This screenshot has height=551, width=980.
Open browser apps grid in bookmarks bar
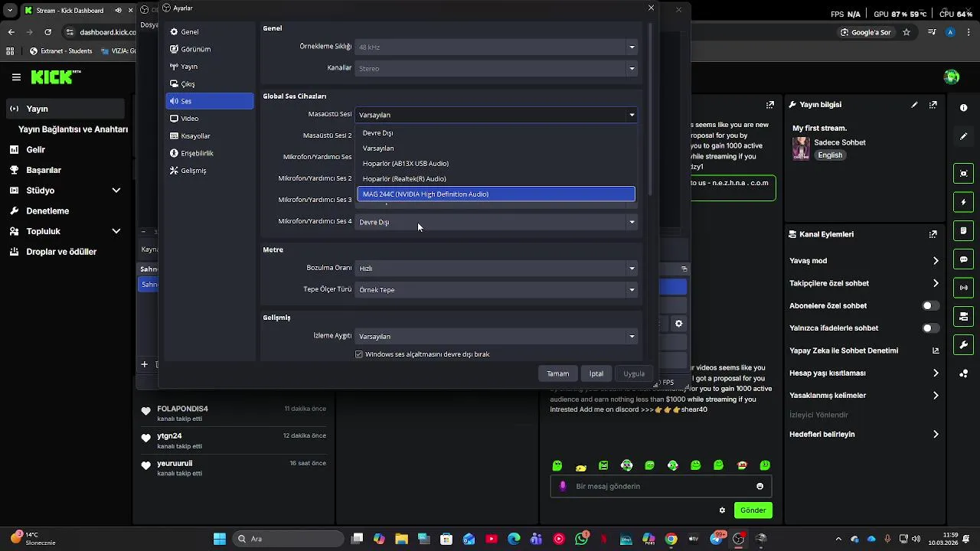coord(10,51)
